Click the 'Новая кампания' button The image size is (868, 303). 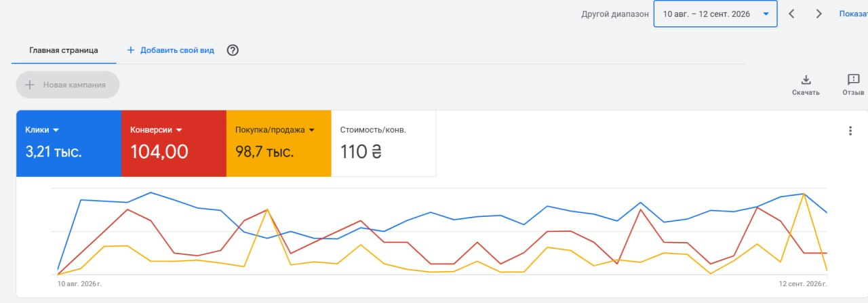[x=68, y=85]
